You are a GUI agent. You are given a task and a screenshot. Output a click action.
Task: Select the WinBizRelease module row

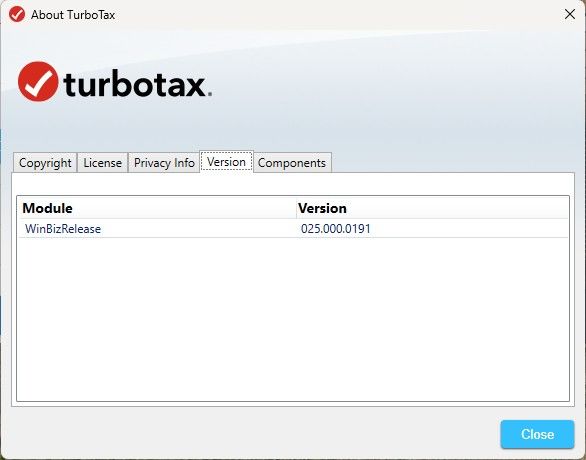pyautogui.click(x=293, y=228)
